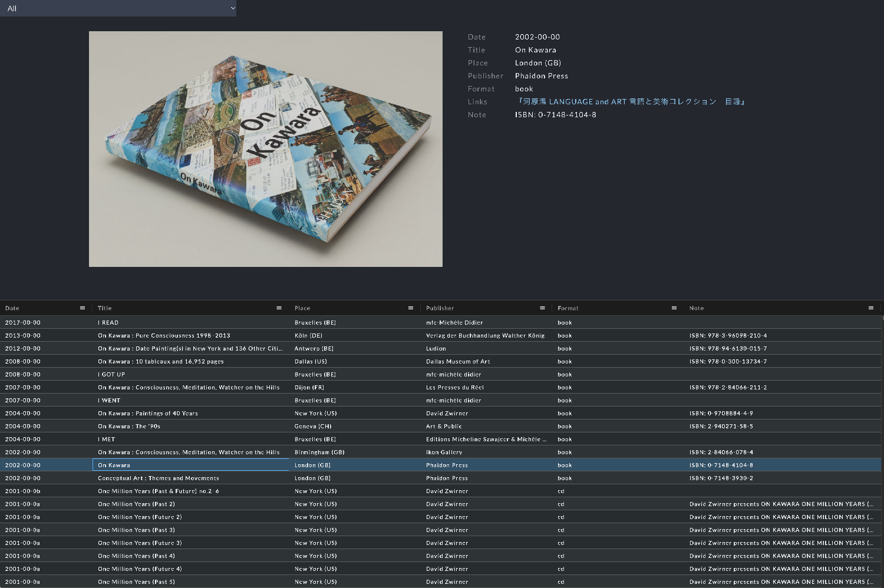Open the Date column menu icon

83,308
